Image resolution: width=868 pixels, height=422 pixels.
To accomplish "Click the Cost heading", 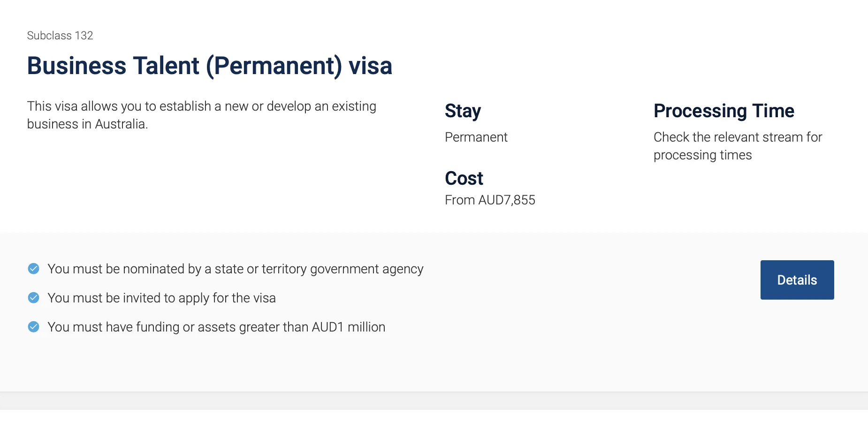I will [464, 178].
